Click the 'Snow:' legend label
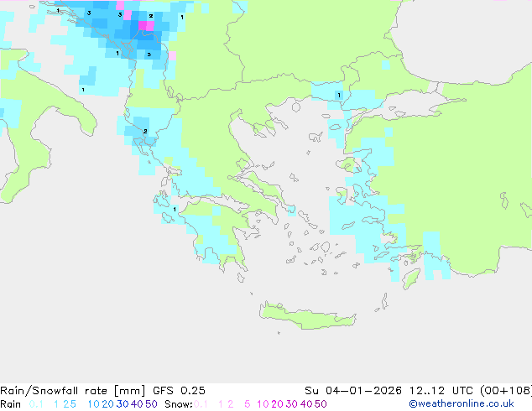532x411 pixels. pyautogui.click(x=179, y=404)
